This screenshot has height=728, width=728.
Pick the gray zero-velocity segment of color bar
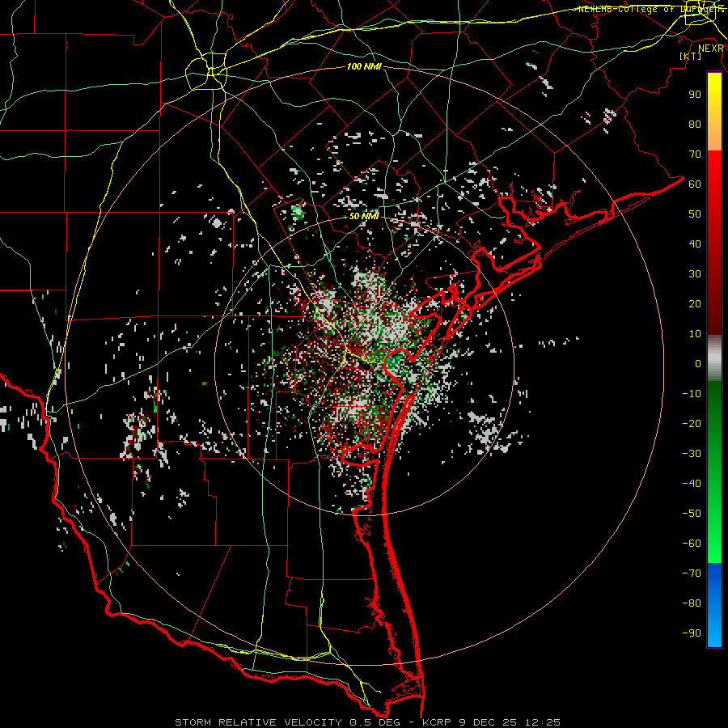coord(714,358)
